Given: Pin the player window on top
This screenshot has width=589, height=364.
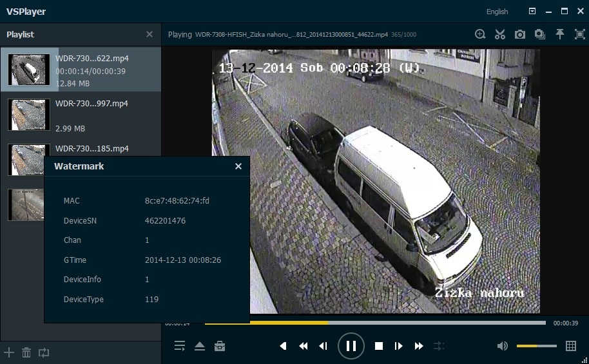Looking at the screenshot, I should [x=560, y=35].
